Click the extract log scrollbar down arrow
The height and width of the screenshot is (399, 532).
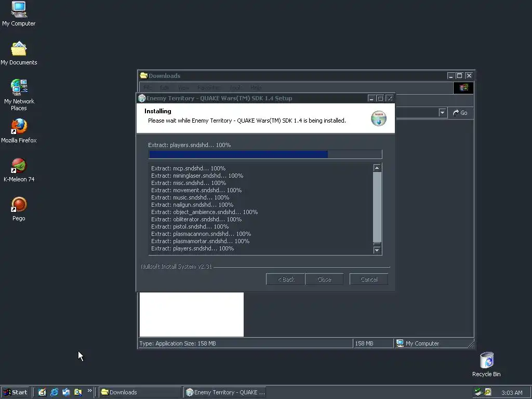pyautogui.click(x=377, y=250)
